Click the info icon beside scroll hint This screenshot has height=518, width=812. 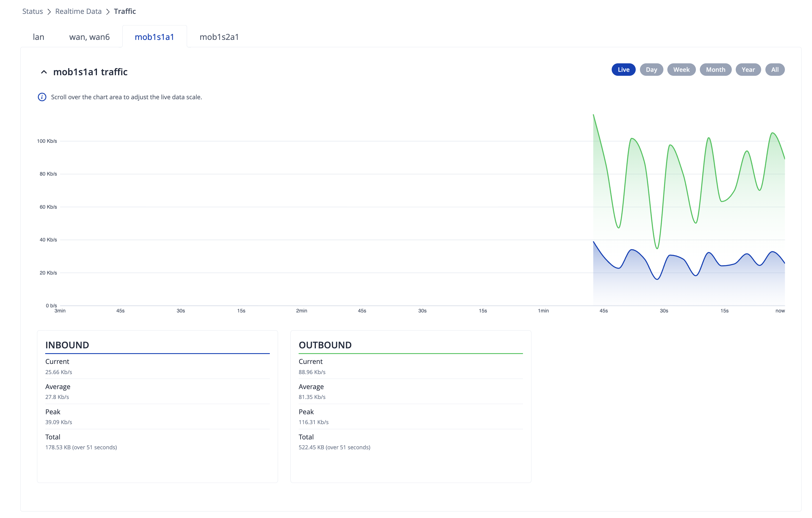click(x=42, y=97)
